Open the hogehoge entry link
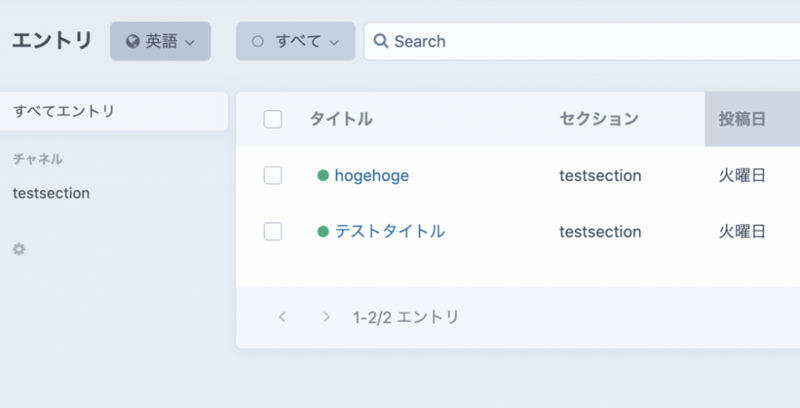The image size is (800, 408). 371,176
